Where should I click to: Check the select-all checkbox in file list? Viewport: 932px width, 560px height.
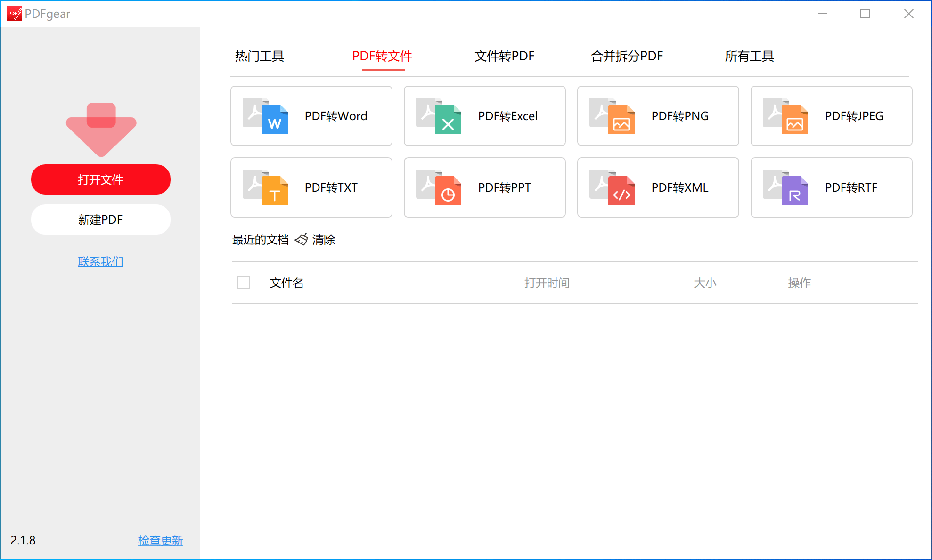[244, 283]
